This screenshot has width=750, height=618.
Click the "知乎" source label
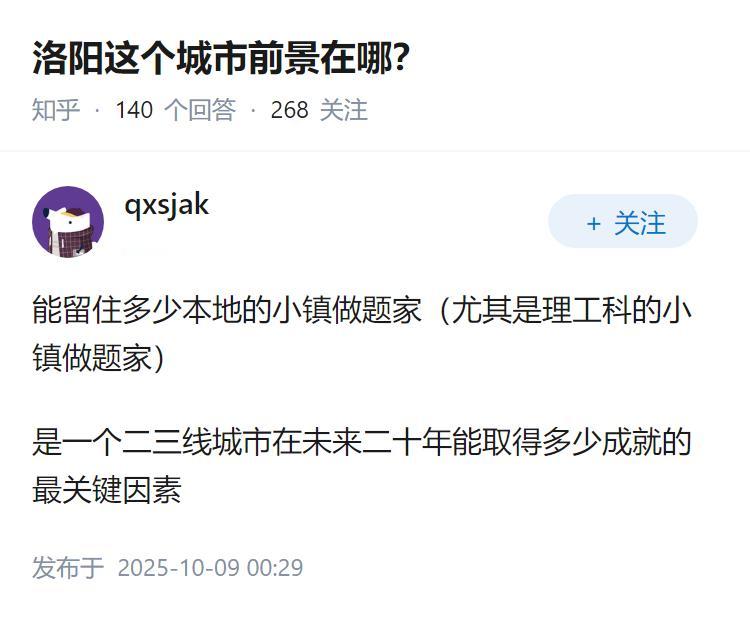click(56, 109)
